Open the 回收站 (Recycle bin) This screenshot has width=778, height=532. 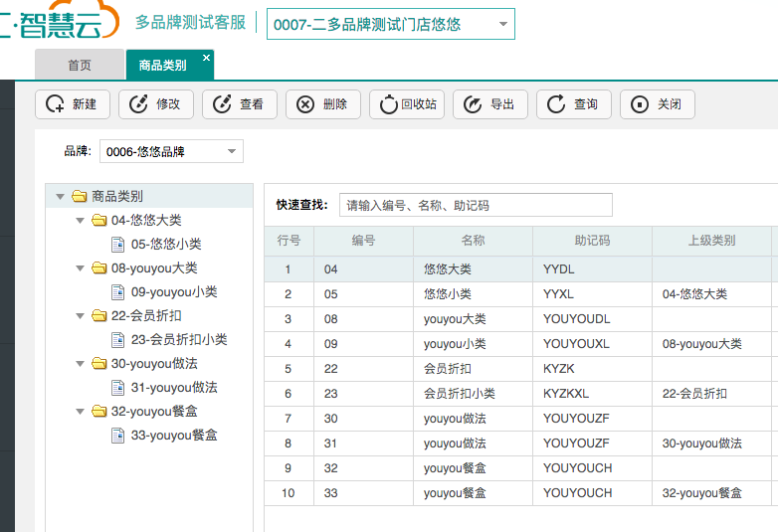pyautogui.click(x=407, y=104)
